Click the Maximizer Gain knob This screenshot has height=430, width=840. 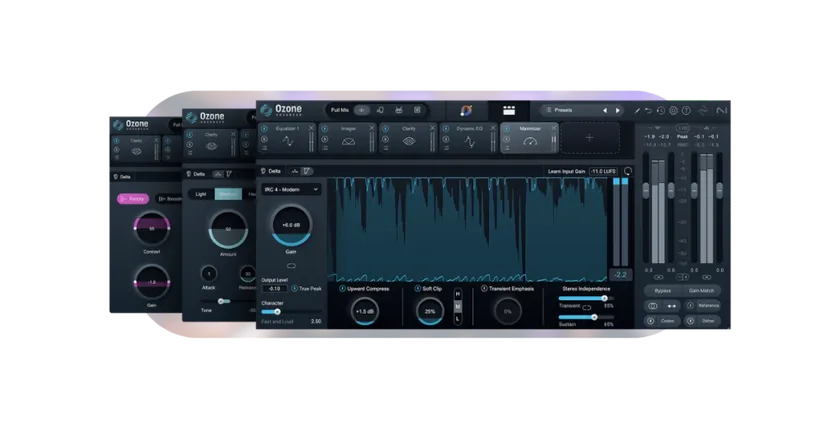click(x=291, y=225)
